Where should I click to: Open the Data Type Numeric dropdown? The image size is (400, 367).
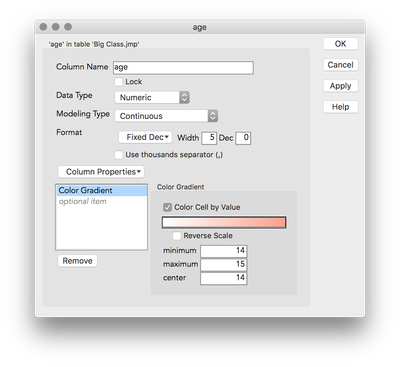click(x=152, y=97)
